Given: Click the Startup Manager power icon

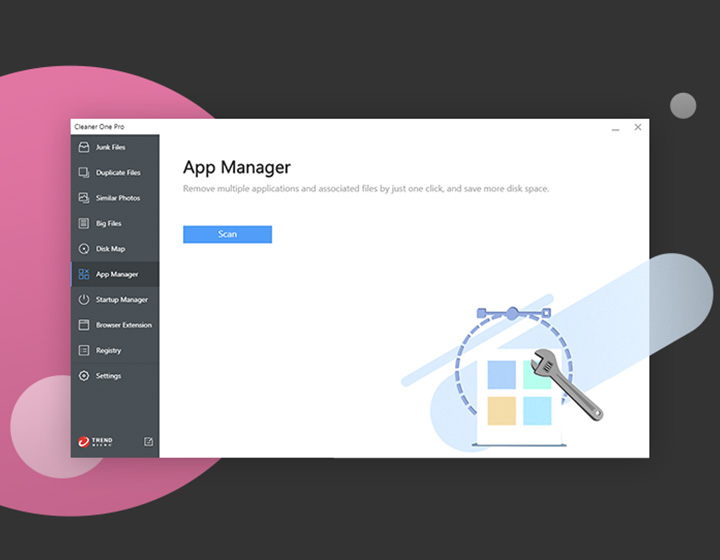Looking at the screenshot, I should coord(85,300).
